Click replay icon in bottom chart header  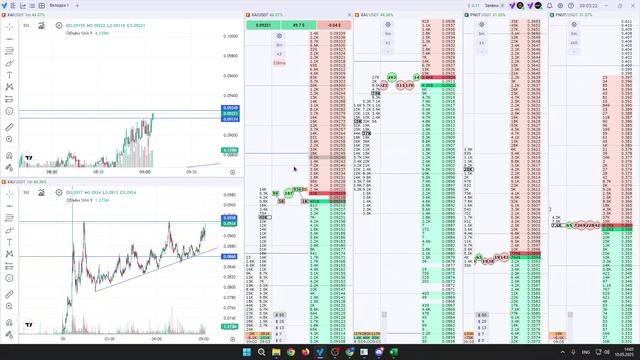pyautogui.click(x=59, y=192)
